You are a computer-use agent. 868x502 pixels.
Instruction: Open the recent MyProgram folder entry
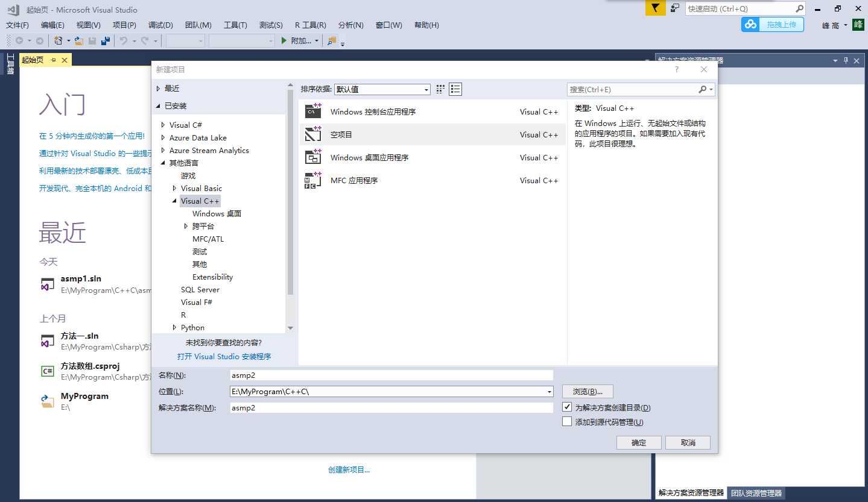point(84,396)
